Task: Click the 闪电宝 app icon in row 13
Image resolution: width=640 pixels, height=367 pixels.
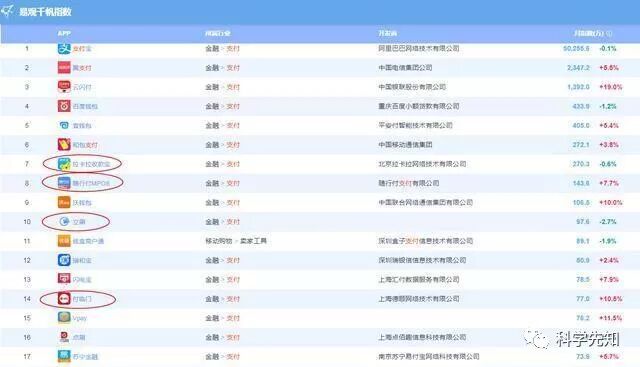Action: (x=64, y=279)
